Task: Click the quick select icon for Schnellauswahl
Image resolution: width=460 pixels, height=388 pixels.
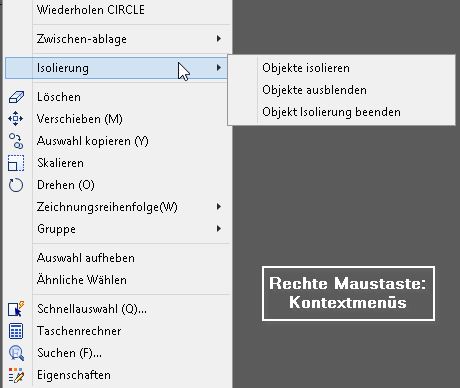Action: coord(16,309)
